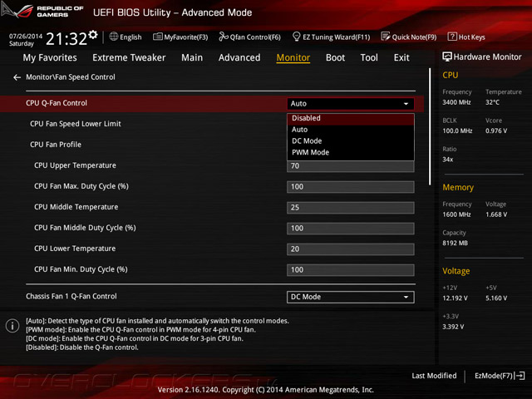
Task: Open My Favorites tab
Action: [x=50, y=57]
